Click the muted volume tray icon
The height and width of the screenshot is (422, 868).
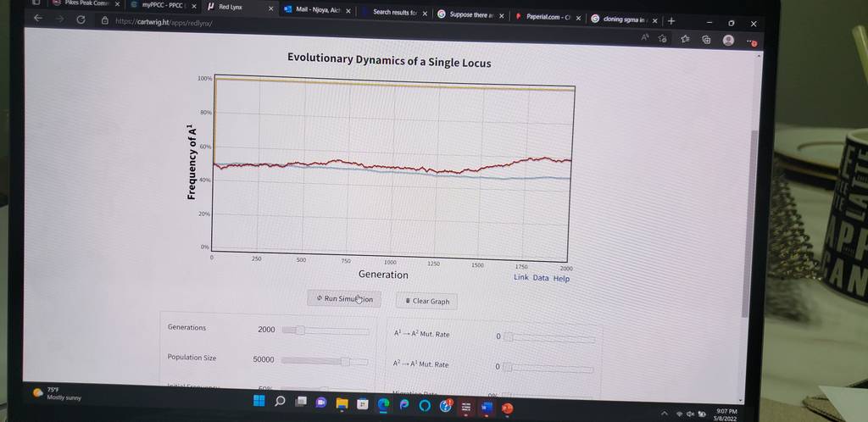(690, 414)
